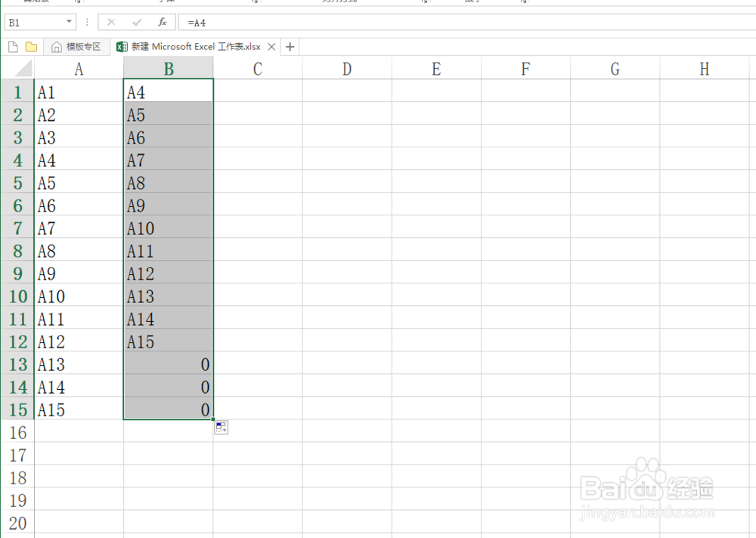The width and height of the screenshot is (756, 538).
Task: Click cell B7 containing A10
Action: pos(169,227)
